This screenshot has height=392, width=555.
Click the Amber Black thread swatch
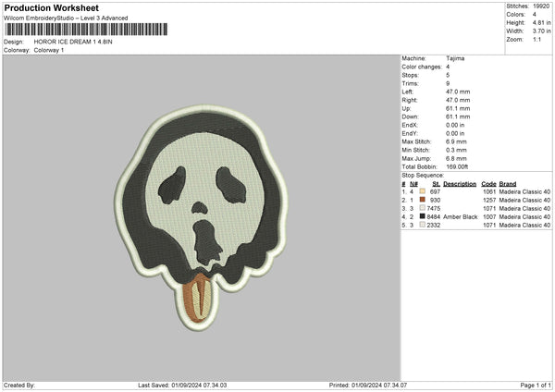point(423,216)
